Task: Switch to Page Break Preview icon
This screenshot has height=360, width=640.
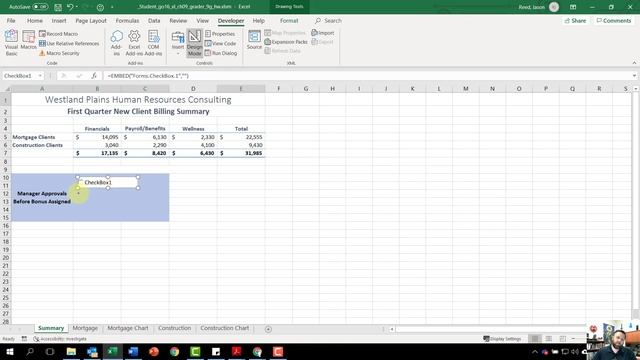Action: pyautogui.click(x=562, y=339)
